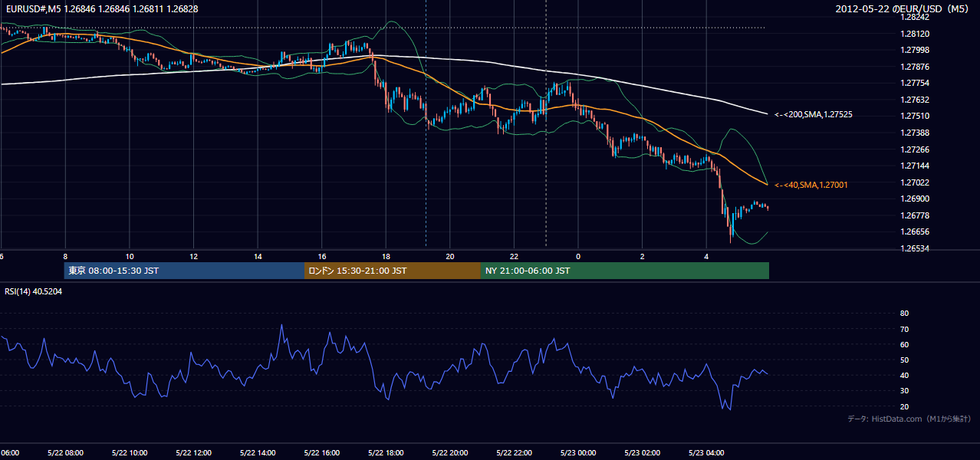Click price axis value 1.28242

(914, 17)
